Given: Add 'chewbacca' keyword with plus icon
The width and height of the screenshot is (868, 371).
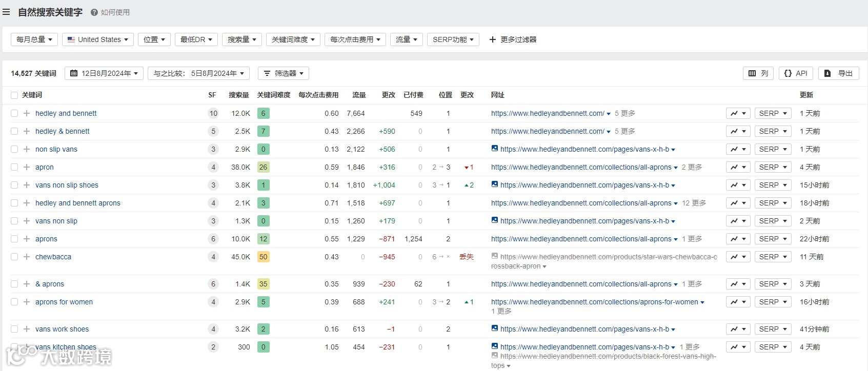Looking at the screenshot, I should point(27,257).
